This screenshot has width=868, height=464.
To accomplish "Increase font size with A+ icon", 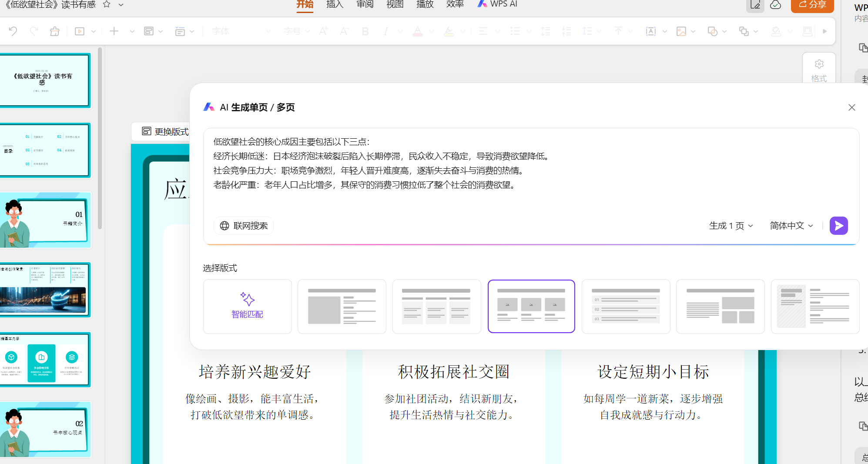I will click(323, 31).
